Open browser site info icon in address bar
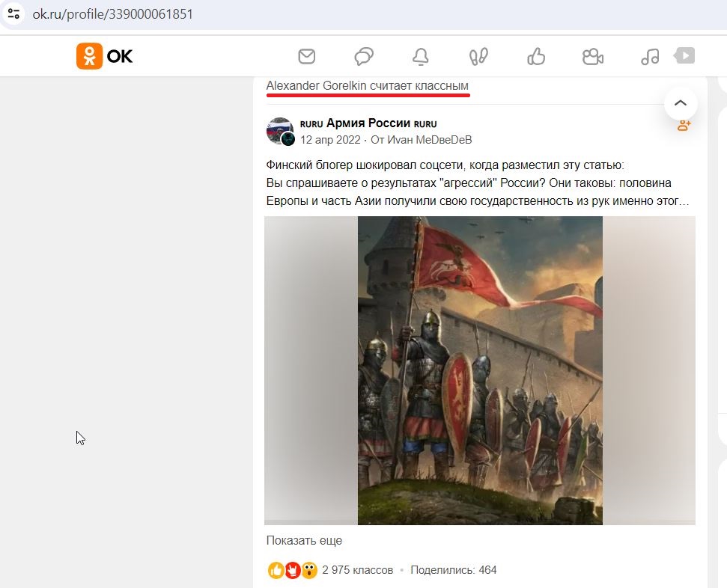Screen dimensions: 727x588 tap(14, 13)
